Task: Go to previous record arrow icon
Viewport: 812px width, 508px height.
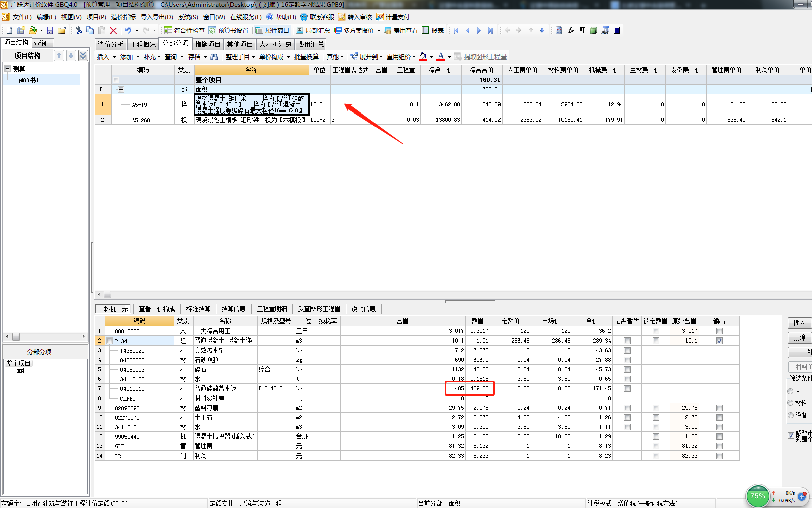Action: (x=468, y=31)
